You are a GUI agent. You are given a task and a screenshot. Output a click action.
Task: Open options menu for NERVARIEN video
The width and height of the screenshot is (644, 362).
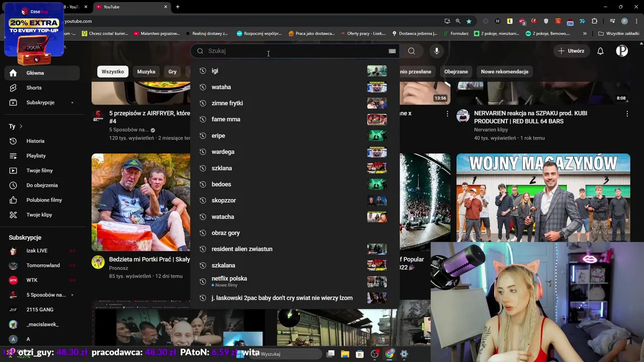(x=627, y=114)
